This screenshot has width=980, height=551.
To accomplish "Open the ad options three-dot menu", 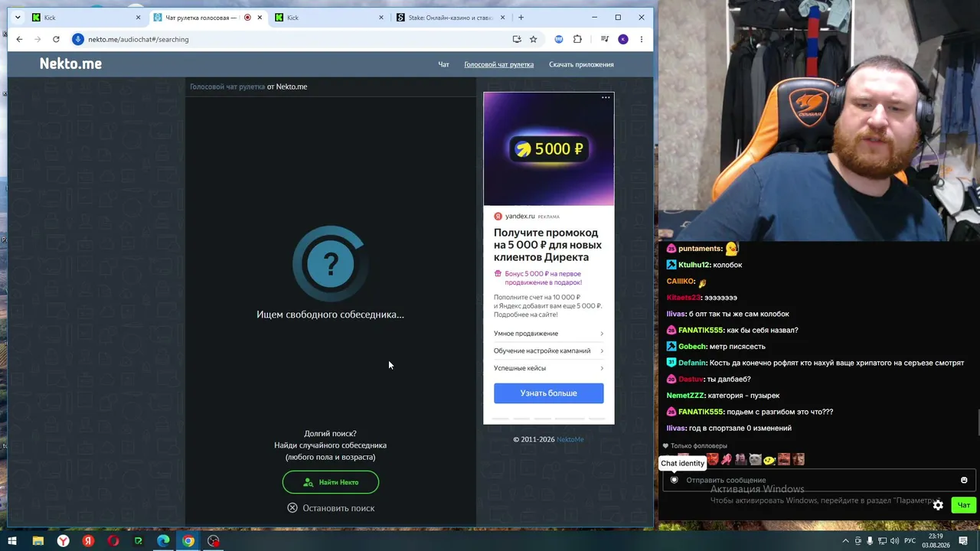I will pos(606,98).
